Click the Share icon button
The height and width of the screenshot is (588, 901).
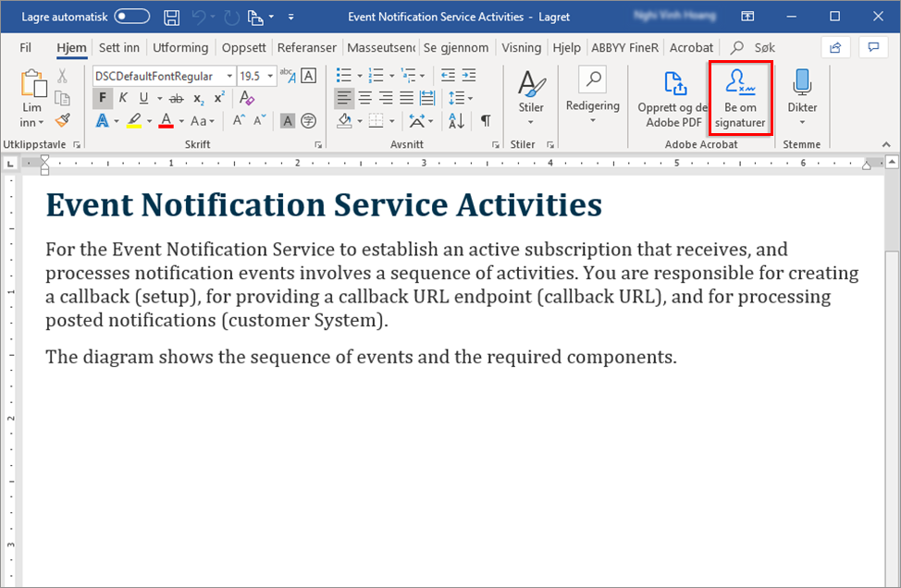(835, 48)
